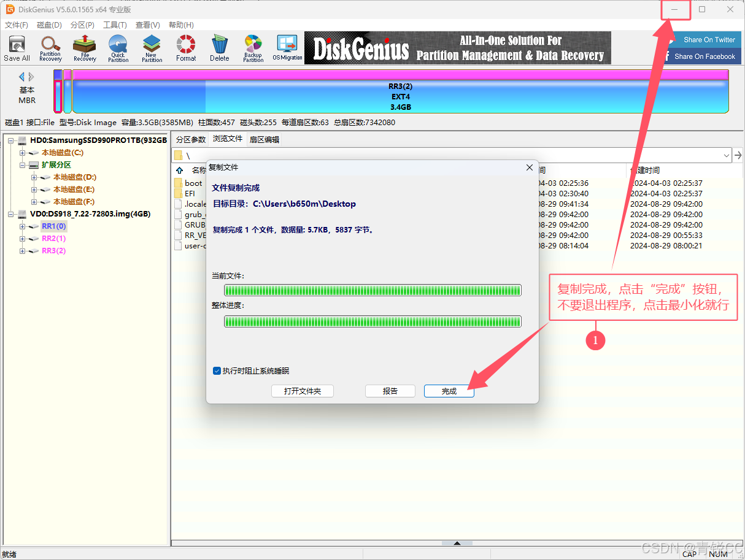Open the Backup Partition tool

253,48
